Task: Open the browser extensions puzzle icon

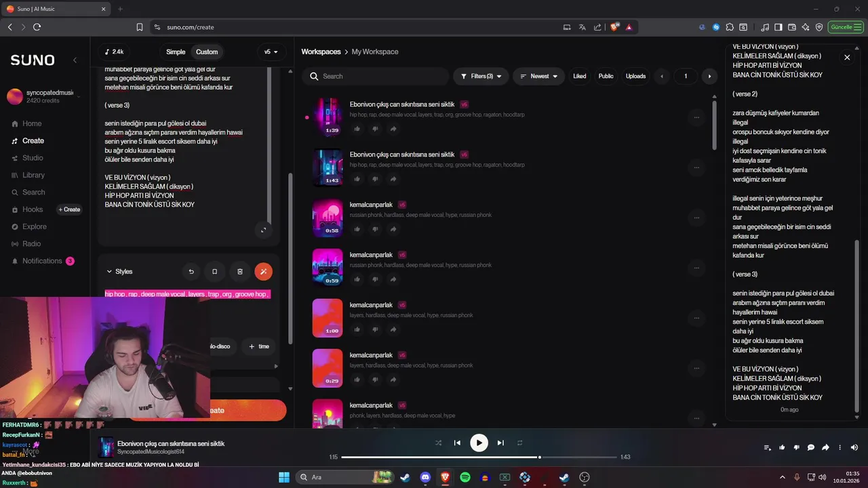Action: pyautogui.click(x=730, y=27)
